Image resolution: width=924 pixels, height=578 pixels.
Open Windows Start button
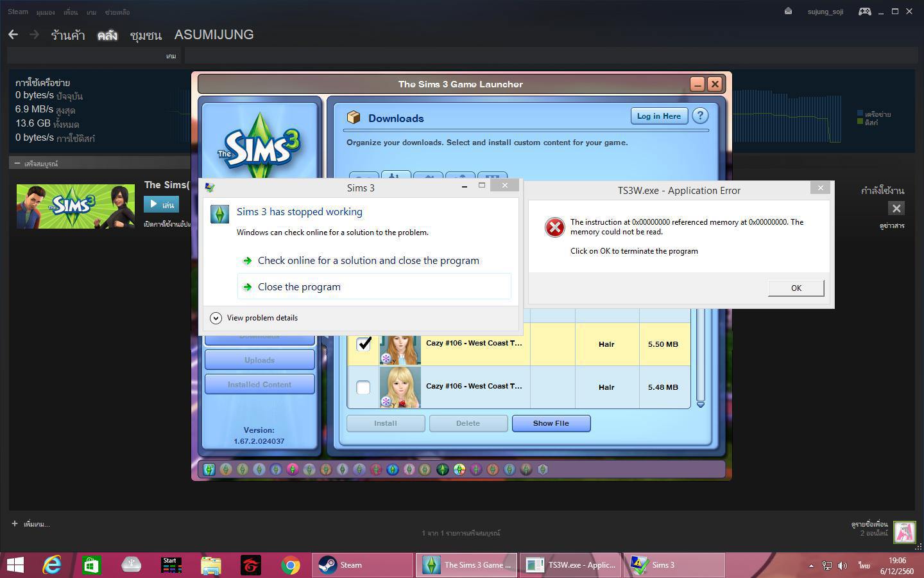coord(15,565)
